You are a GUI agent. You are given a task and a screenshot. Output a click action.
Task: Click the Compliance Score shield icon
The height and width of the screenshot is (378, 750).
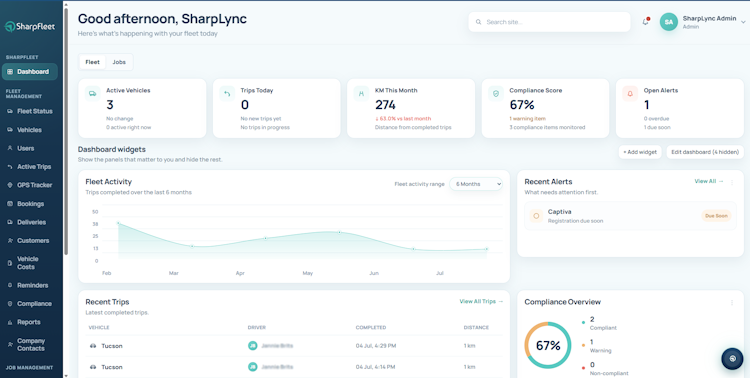(496, 94)
